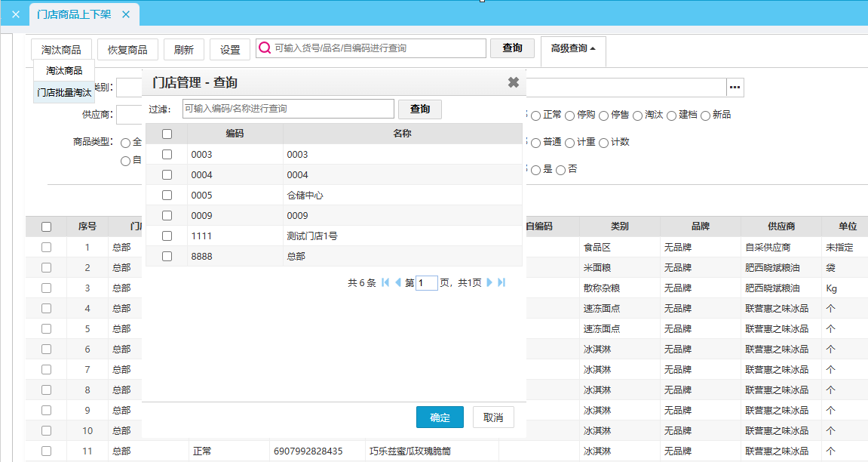
Task: Collapse the 高级查询 advanced search panel
Action: point(572,48)
